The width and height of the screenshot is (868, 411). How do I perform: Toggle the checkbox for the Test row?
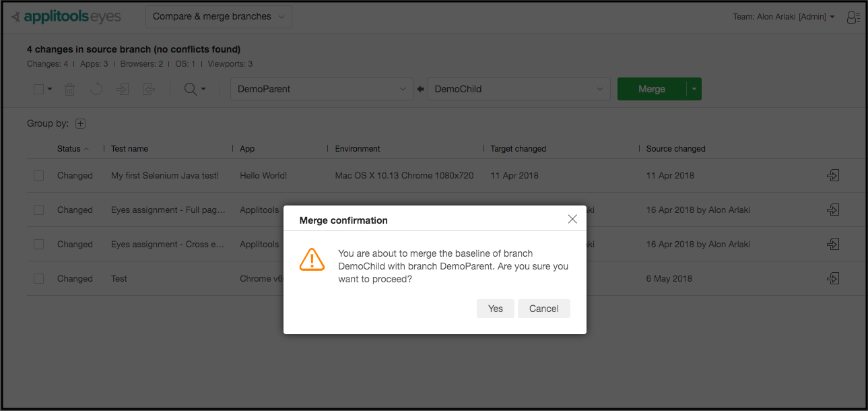[x=39, y=279]
